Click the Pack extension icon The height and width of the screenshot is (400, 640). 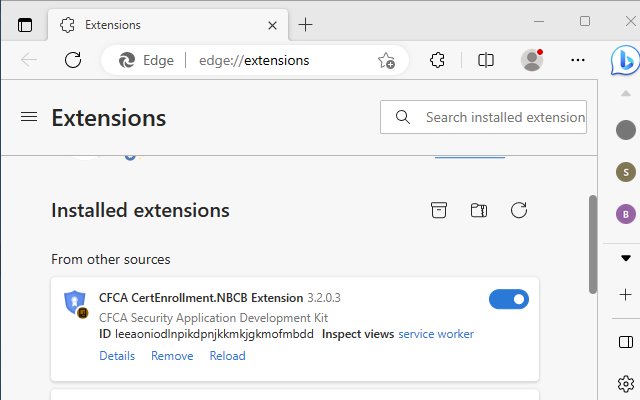click(439, 210)
